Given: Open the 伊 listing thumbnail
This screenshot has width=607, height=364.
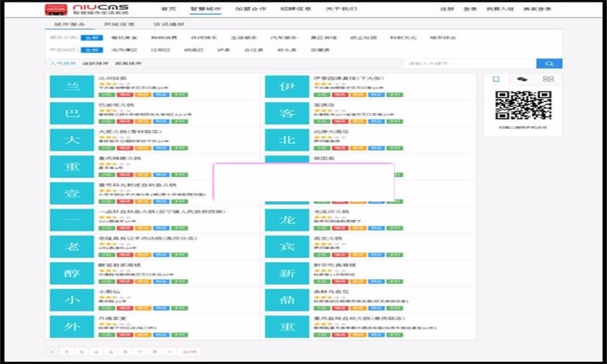Looking at the screenshot, I should click(287, 87).
